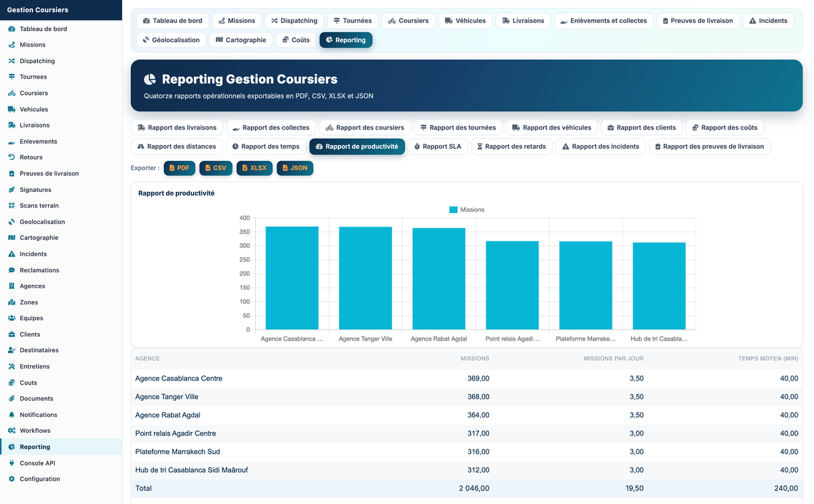
Task: Switch to the Dispatching top tab
Action: [294, 21]
